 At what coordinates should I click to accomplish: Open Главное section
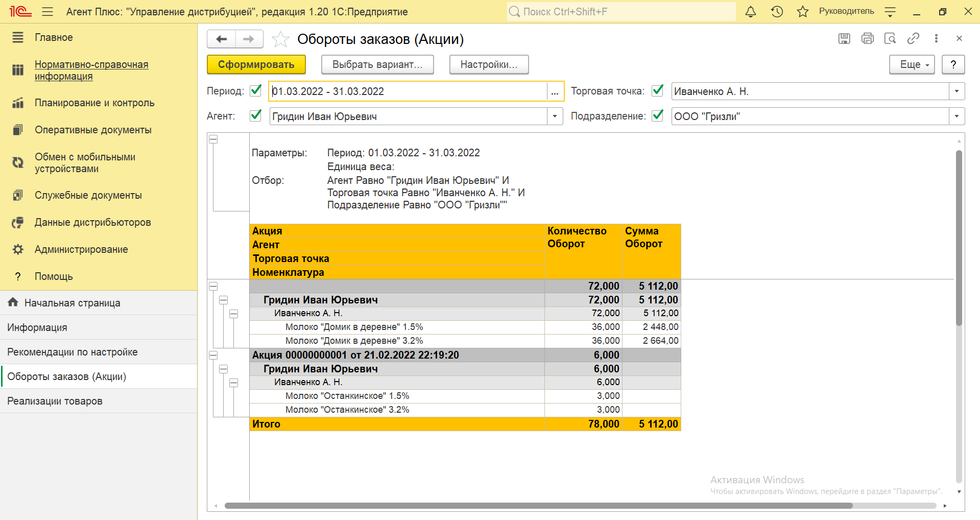[54, 37]
